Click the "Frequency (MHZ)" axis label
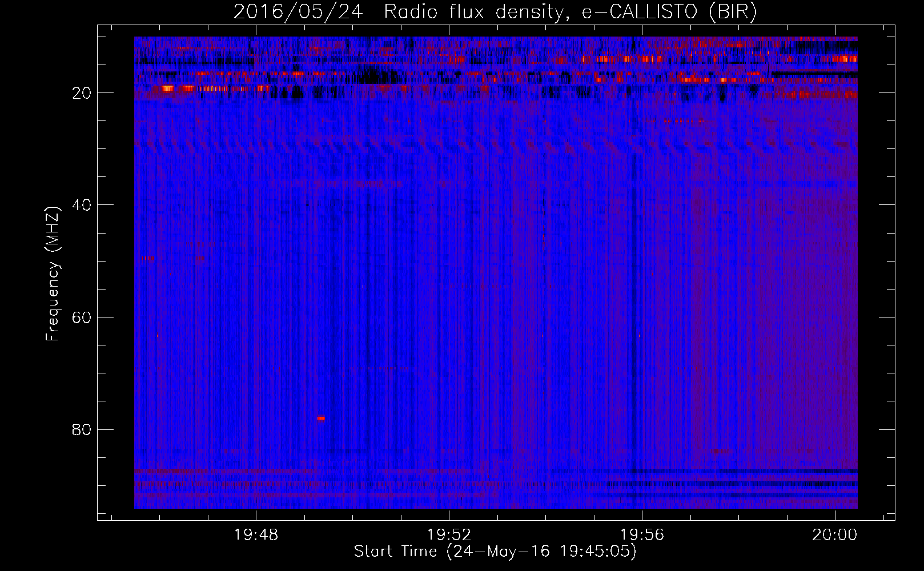The height and width of the screenshot is (571, 924). pyautogui.click(x=53, y=274)
